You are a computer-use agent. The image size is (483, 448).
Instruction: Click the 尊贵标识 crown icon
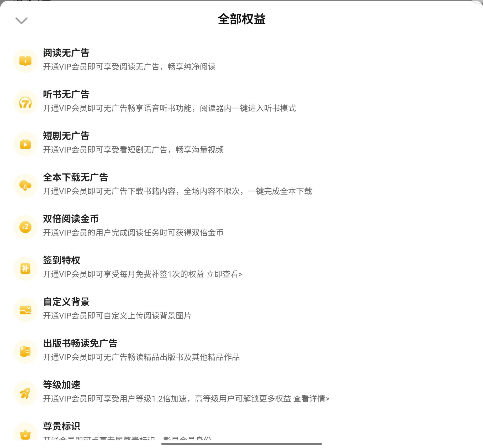pos(25,433)
